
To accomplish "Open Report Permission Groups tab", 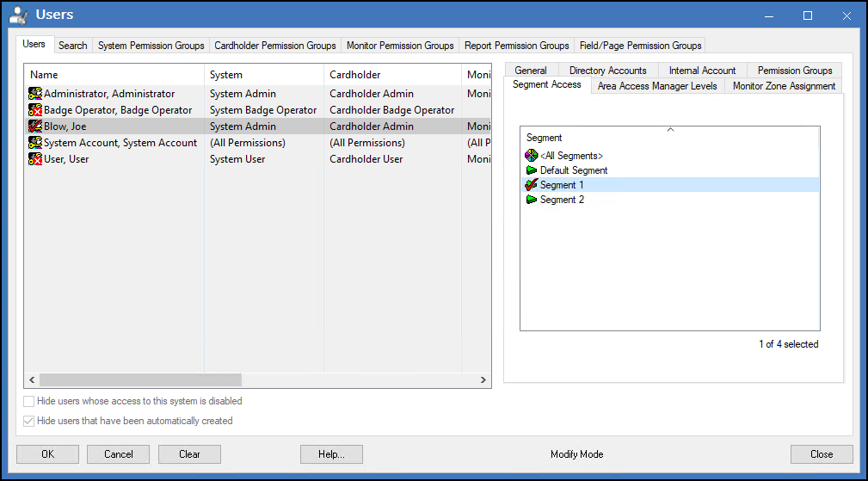I will tap(516, 46).
